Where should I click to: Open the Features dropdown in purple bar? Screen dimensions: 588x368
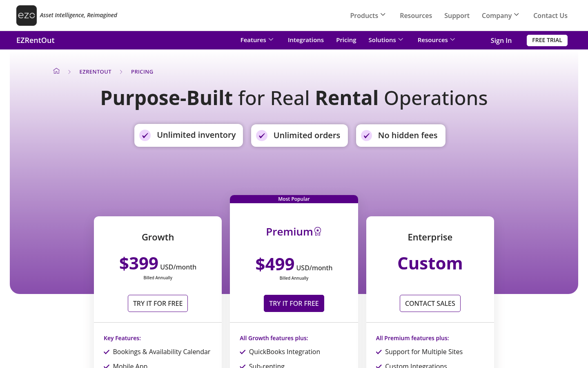click(x=257, y=40)
